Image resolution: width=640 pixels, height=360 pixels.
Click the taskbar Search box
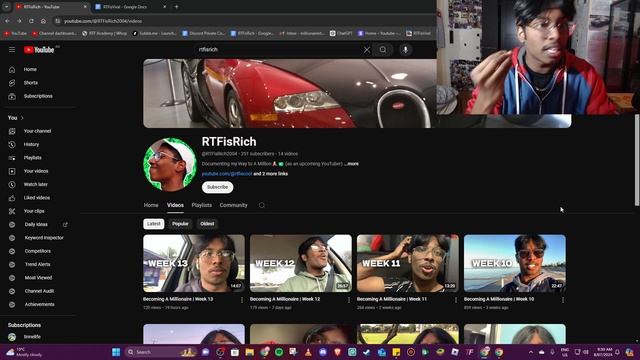point(160,352)
